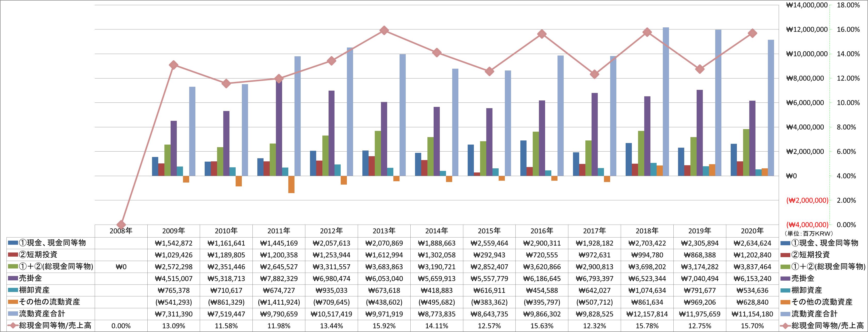Click the 2020年 column header
The width and height of the screenshot is (868, 332).
(752, 231)
